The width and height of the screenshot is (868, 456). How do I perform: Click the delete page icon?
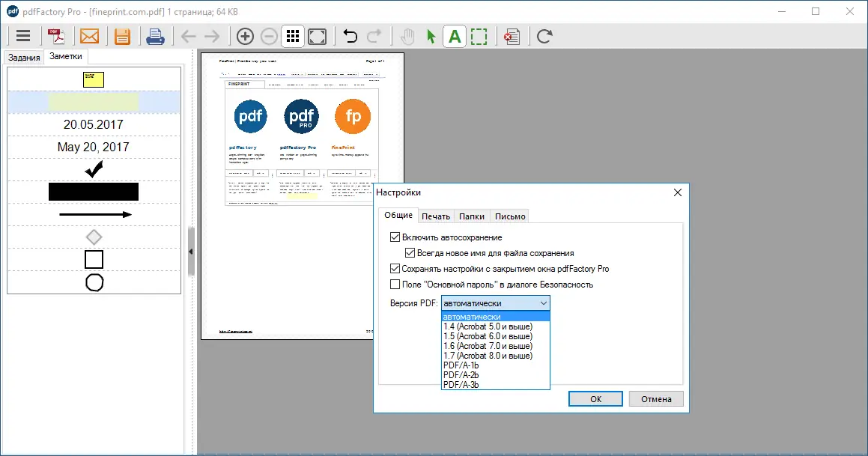tap(512, 37)
